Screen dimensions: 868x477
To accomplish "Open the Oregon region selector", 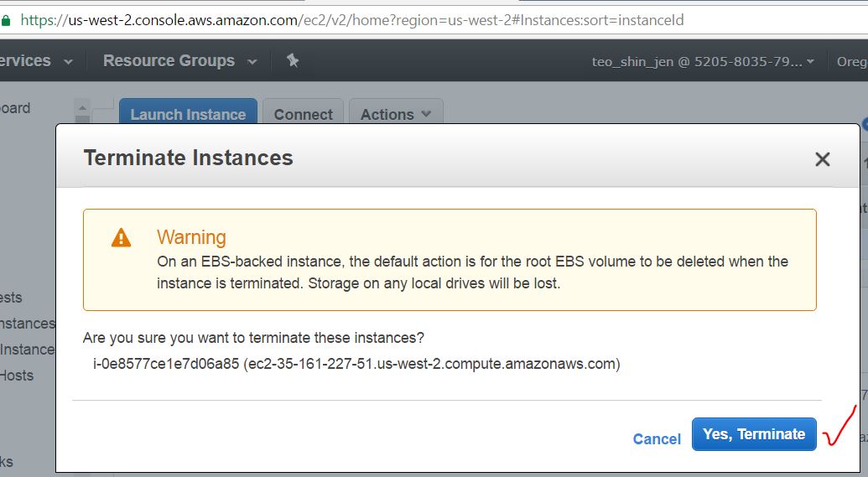I will pyautogui.click(x=852, y=62).
